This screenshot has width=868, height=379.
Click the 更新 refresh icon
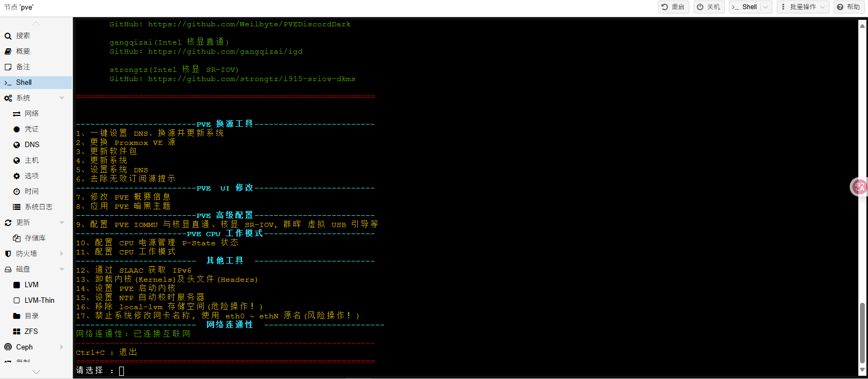click(x=8, y=223)
